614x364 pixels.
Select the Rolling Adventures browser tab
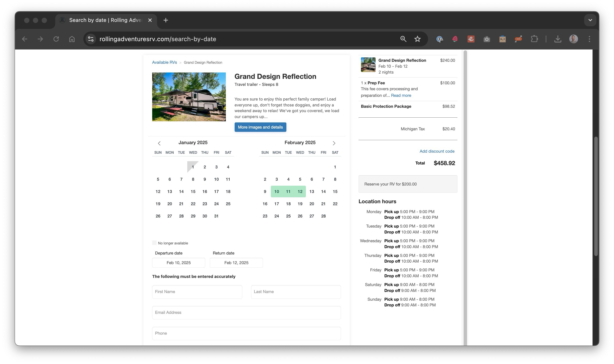click(106, 20)
